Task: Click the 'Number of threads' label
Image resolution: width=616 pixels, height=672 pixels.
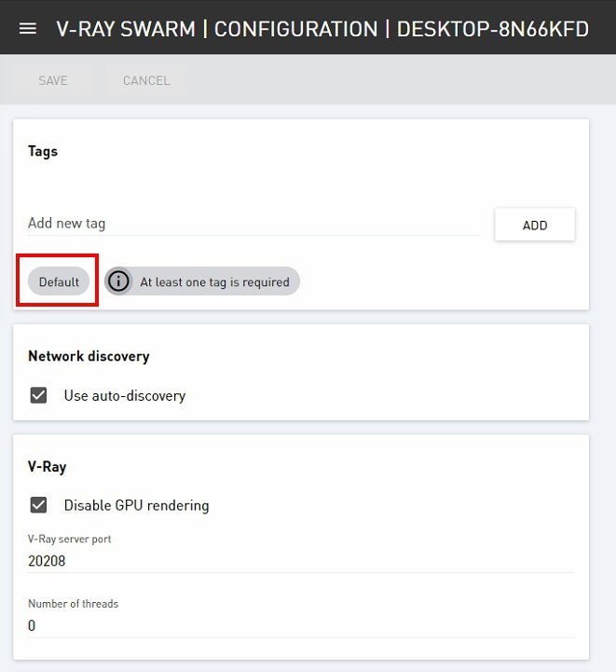Action: click(74, 603)
